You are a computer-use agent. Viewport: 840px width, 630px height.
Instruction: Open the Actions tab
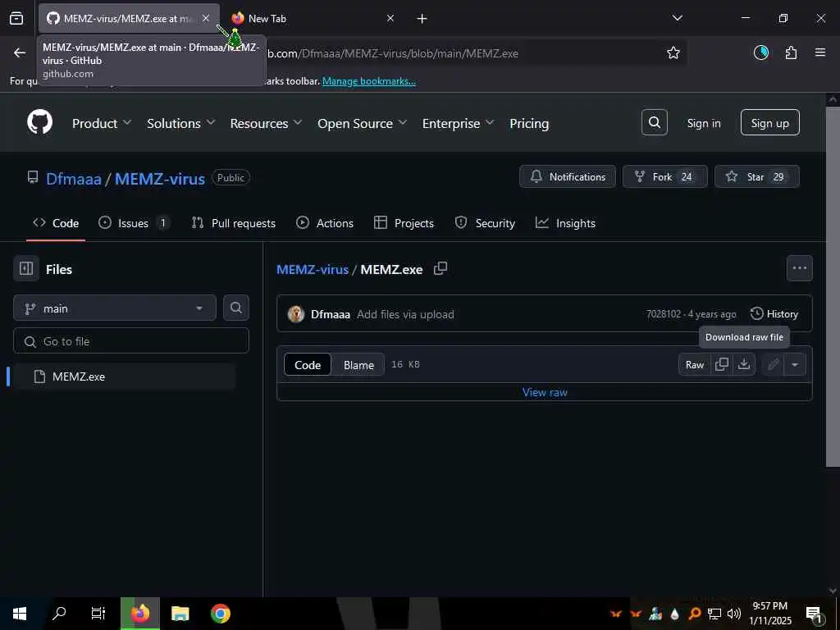point(325,223)
